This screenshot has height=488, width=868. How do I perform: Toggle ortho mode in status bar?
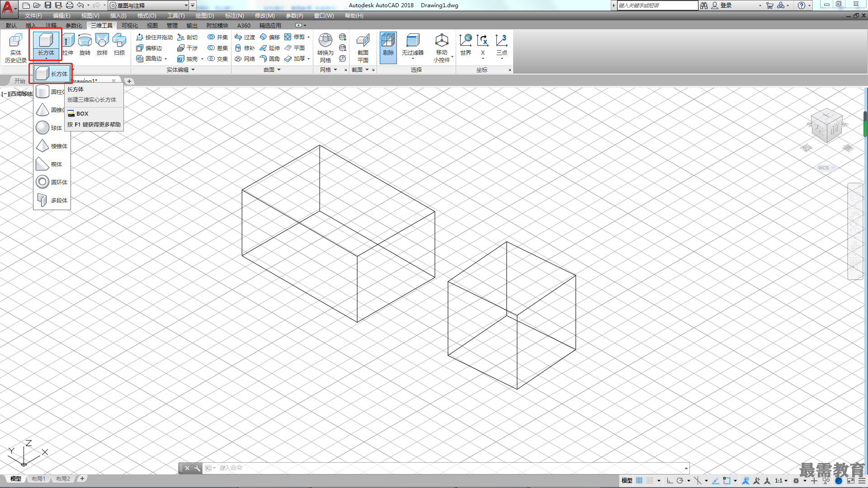coord(670,481)
